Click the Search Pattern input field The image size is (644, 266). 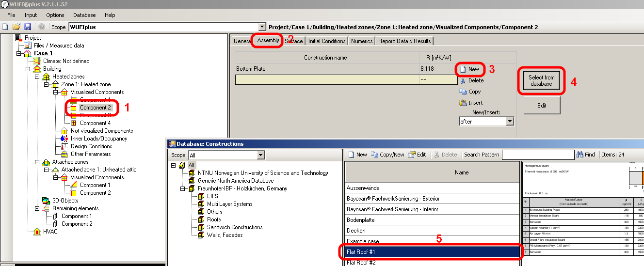(x=537, y=155)
